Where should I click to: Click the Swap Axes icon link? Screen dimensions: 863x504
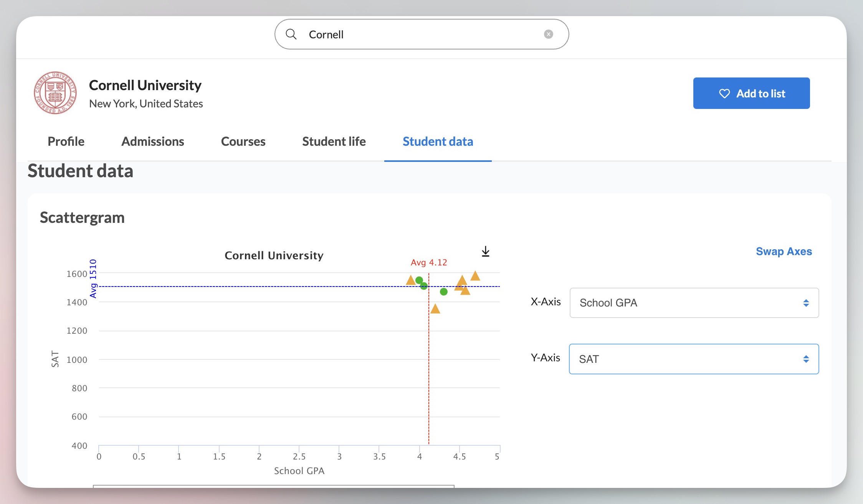click(x=783, y=251)
